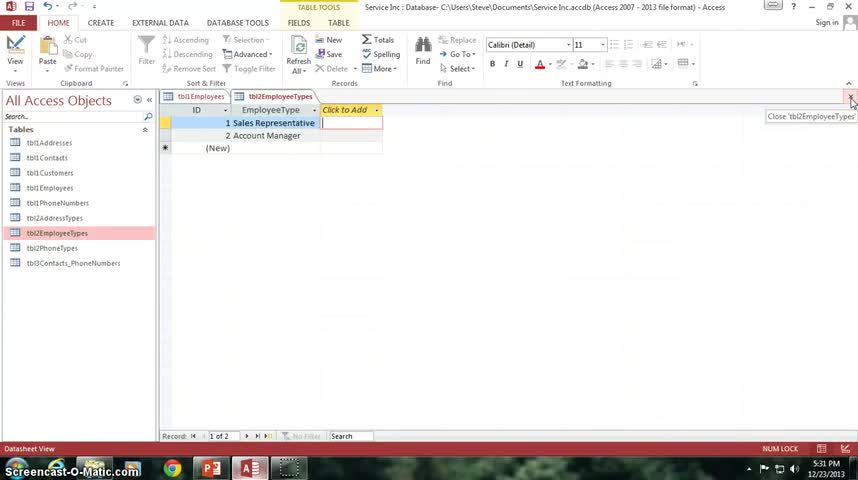Switch to TABLE ribbon tab

(339, 23)
